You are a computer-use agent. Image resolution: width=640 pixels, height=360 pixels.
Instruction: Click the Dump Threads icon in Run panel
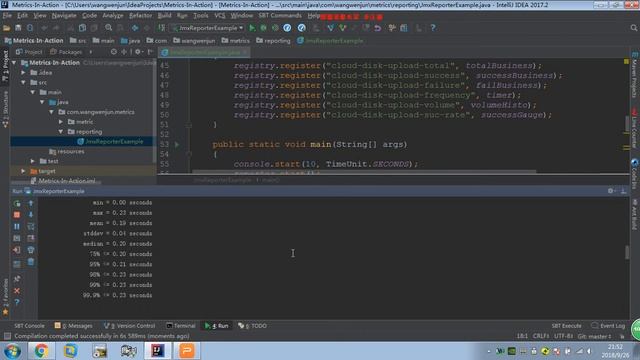coord(17,238)
